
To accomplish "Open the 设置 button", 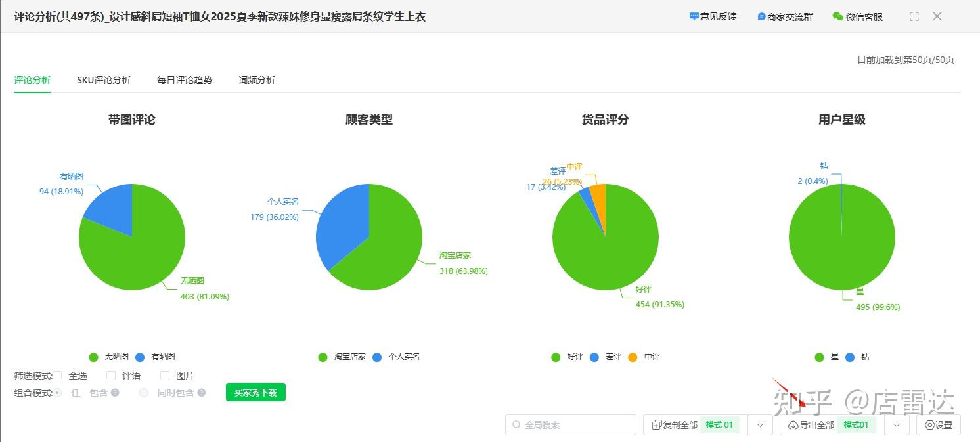I will click(x=939, y=425).
